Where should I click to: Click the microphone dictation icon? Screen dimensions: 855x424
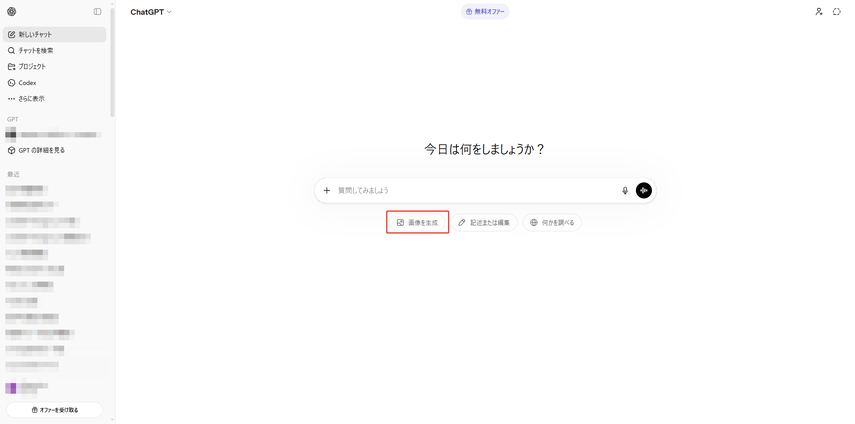[625, 190]
